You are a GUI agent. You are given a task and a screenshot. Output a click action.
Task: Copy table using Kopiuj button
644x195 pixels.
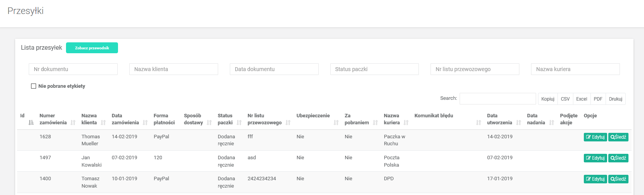pos(548,99)
